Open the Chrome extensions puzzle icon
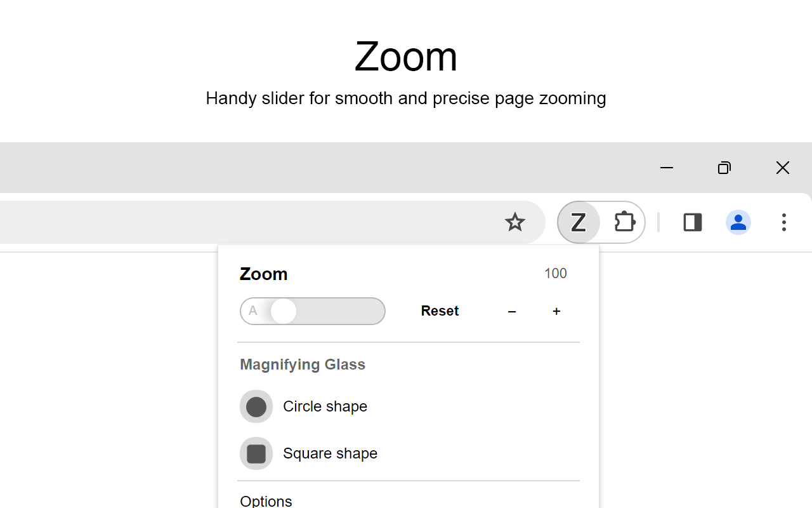 coord(624,222)
